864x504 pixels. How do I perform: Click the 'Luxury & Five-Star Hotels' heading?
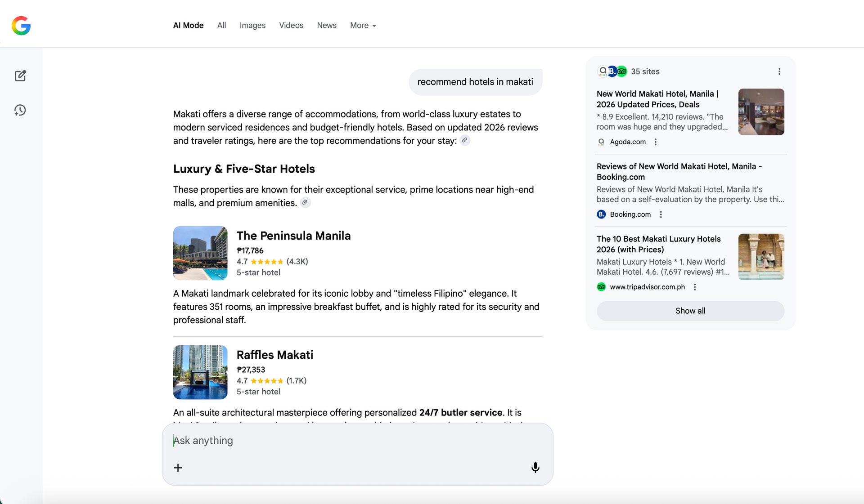244,169
